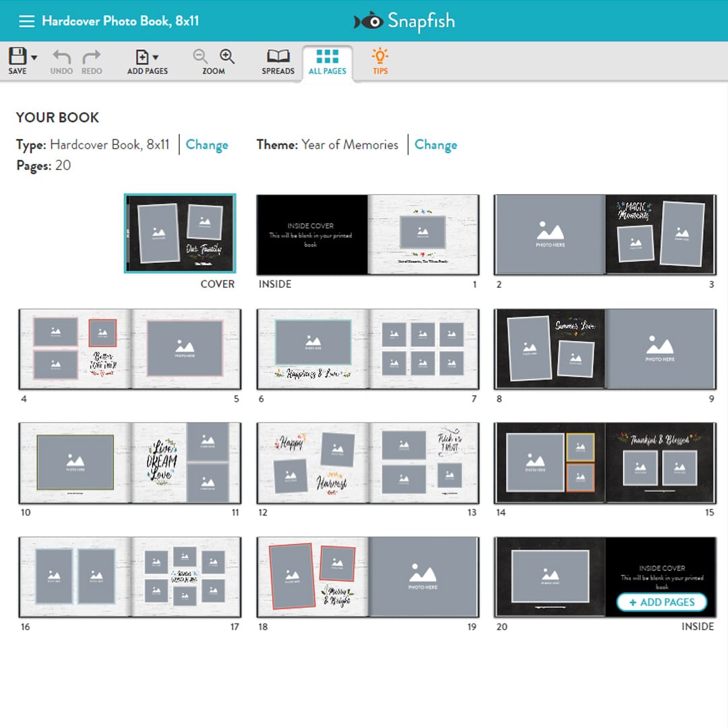Open the Add Pages tool
The height and width of the screenshot is (728, 728).
[144, 61]
